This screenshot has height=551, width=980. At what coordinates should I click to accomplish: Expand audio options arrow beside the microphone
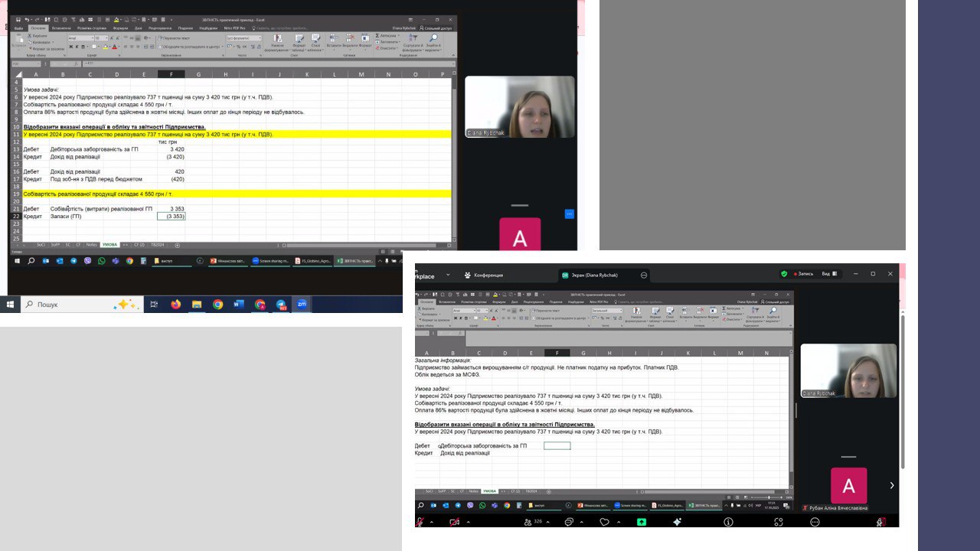pos(432,522)
